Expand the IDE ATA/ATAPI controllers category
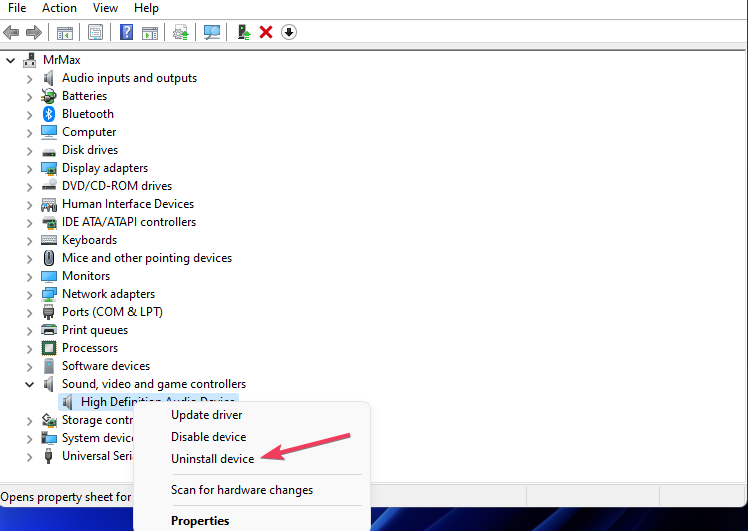 [30, 223]
